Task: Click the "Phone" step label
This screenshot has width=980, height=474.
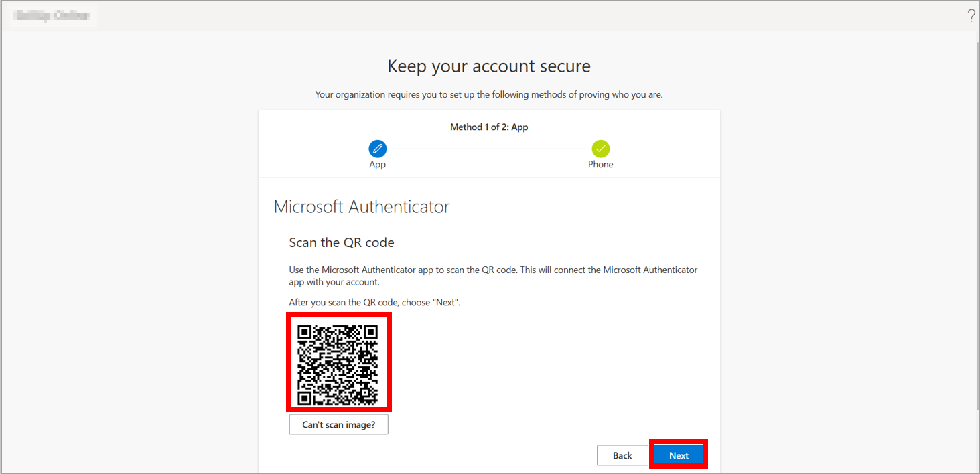Action: click(x=600, y=164)
